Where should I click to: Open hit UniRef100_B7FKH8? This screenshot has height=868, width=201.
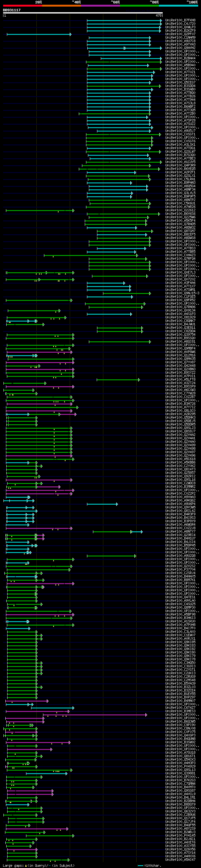pos(180,20)
